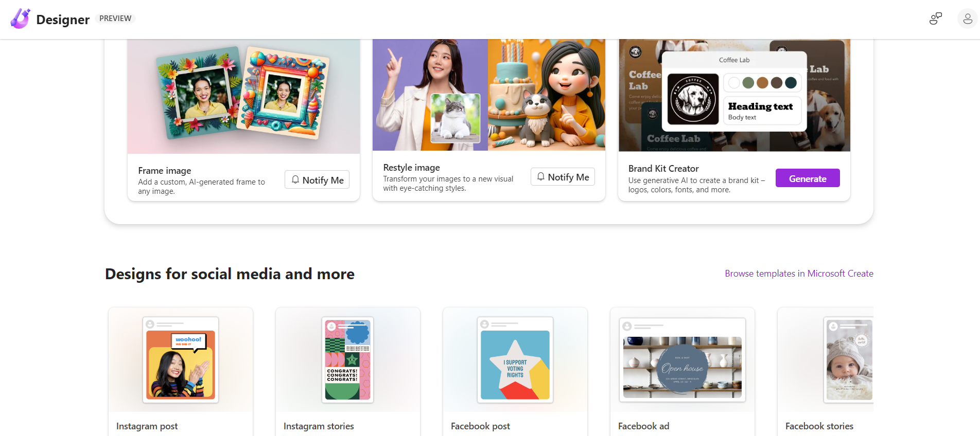Open the feedback icon in header
Screen dimensions: 980x436
tap(935, 19)
